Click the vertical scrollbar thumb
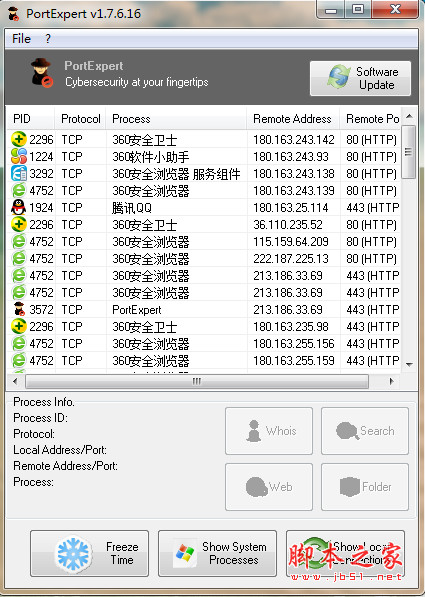425x597 pixels. [x=408, y=152]
